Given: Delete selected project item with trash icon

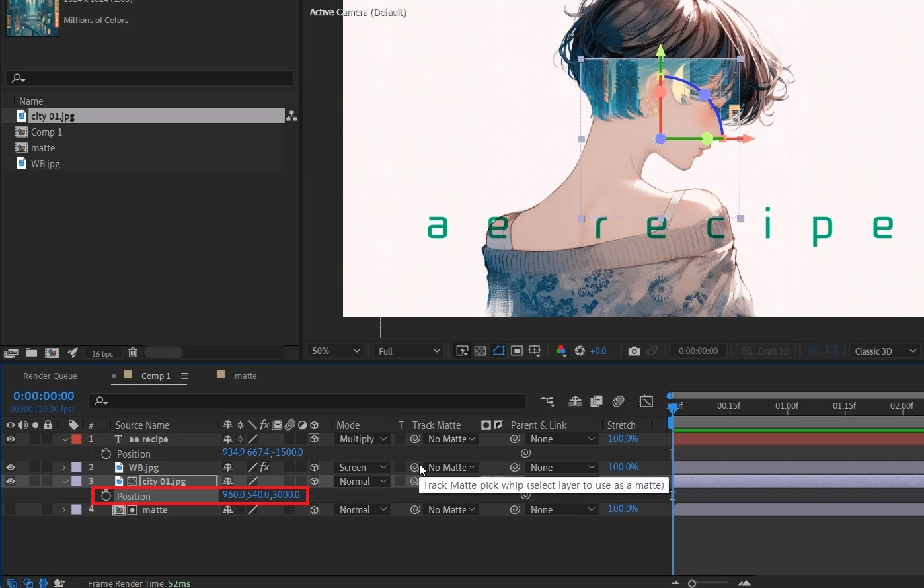Looking at the screenshot, I should pos(133,353).
